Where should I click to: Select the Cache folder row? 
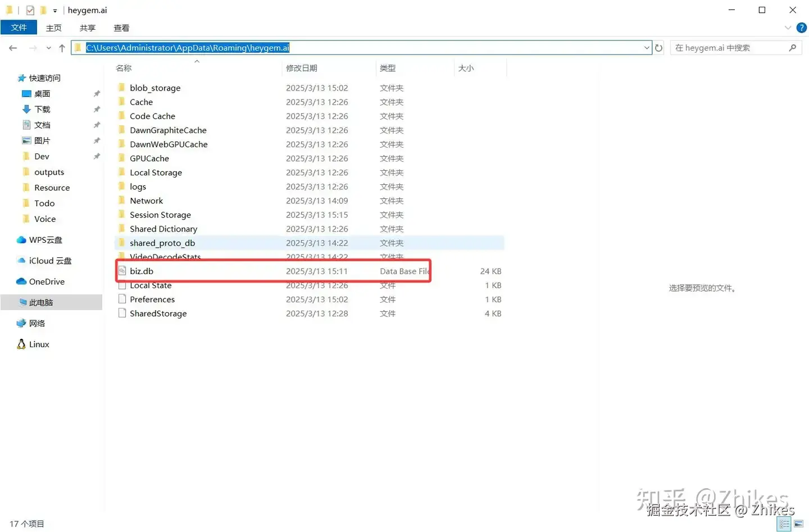tap(309, 102)
